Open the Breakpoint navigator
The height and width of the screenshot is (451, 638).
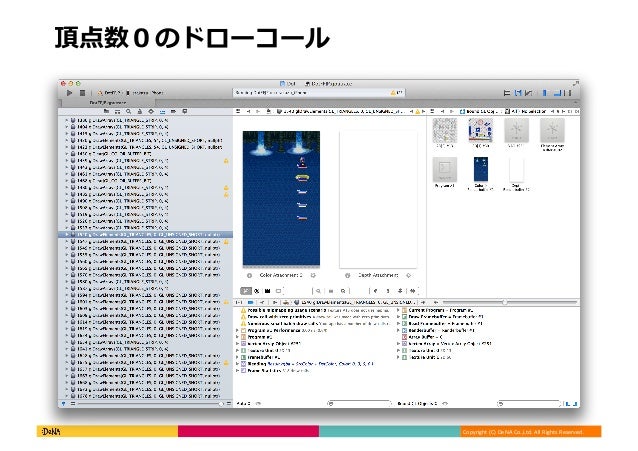tap(173, 111)
